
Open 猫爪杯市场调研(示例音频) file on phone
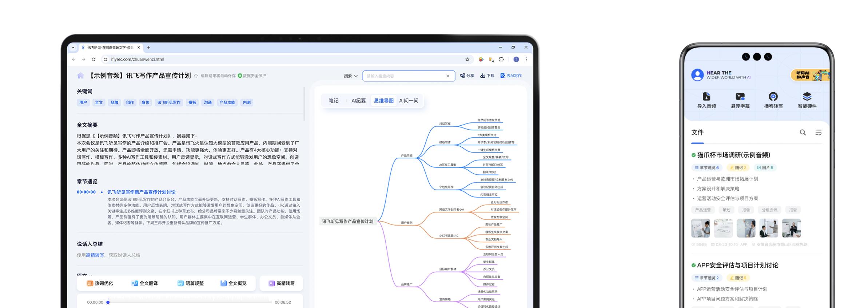pyautogui.click(x=733, y=155)
